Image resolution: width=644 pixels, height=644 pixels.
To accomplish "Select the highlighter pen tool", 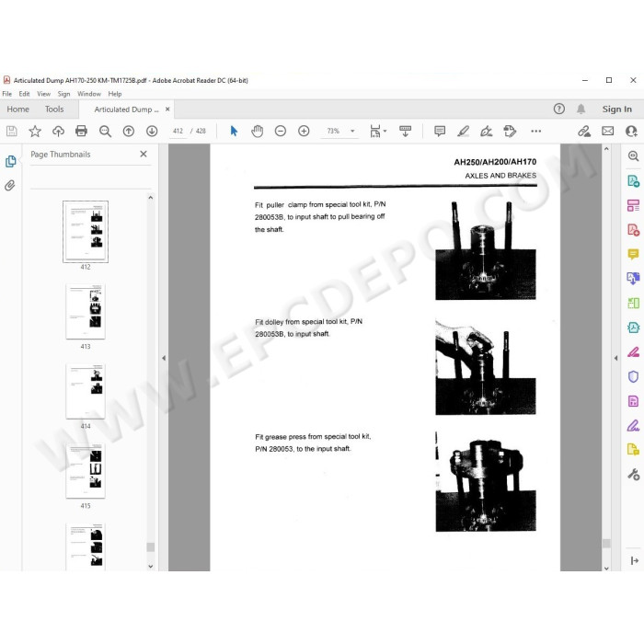I will point(463,131).
